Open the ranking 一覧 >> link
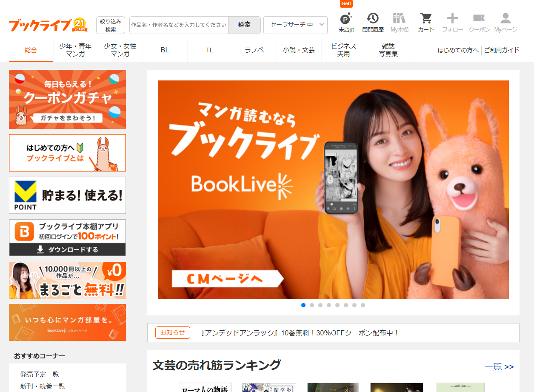534x392 pixels. tap(499, 367)
